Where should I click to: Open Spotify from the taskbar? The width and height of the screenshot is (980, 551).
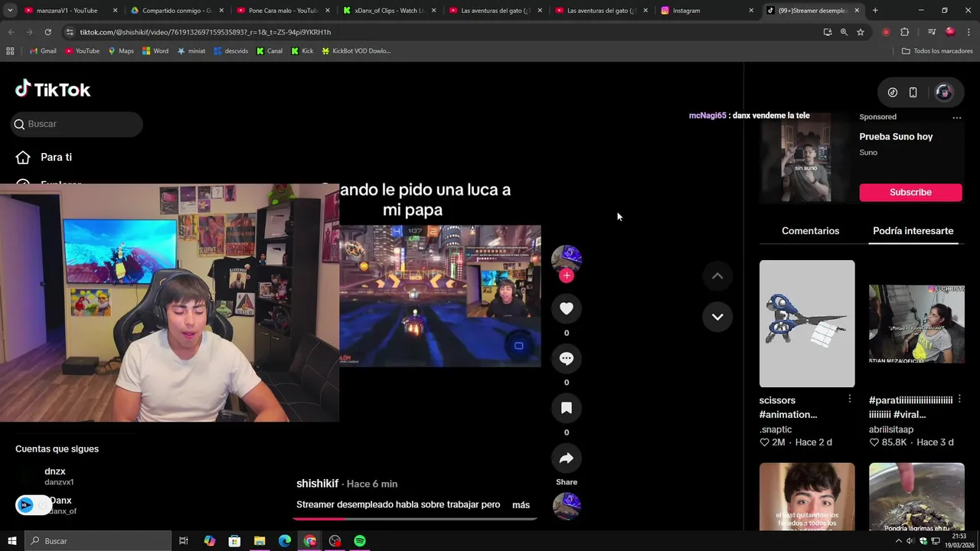point(360,541)
